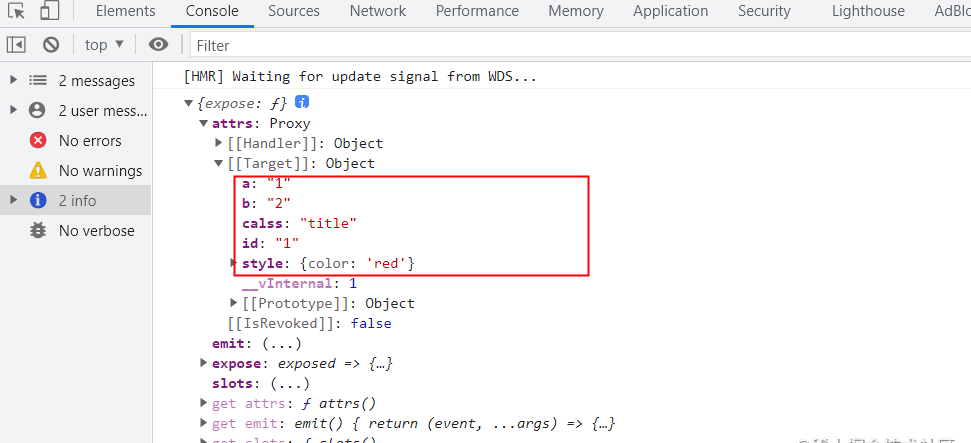The width and height of the screenshot is (971, 443).
Task: Create live expression with eye icon
Action: pyautogui.click(x=159, y=45)
